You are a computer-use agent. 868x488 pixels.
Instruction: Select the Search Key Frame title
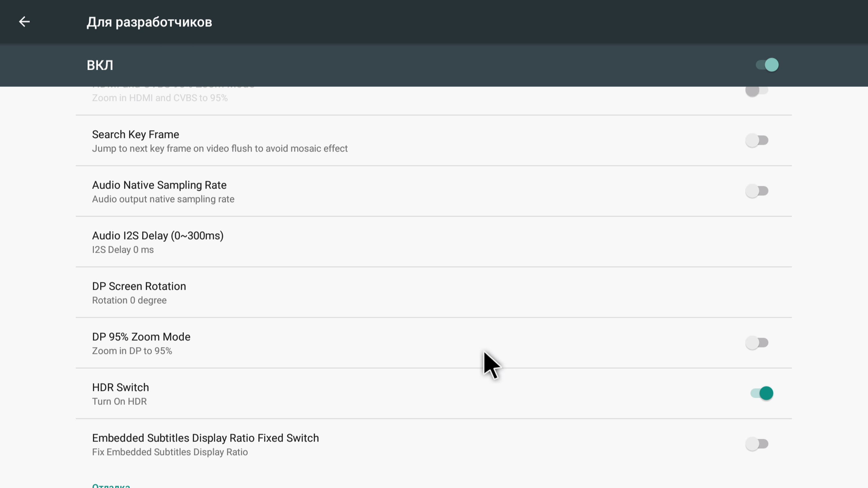coord(135,134)
